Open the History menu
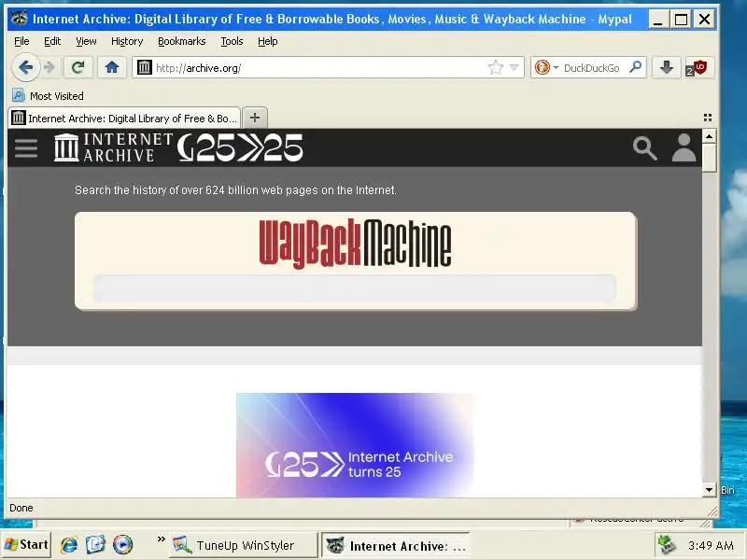 [127, 41]
